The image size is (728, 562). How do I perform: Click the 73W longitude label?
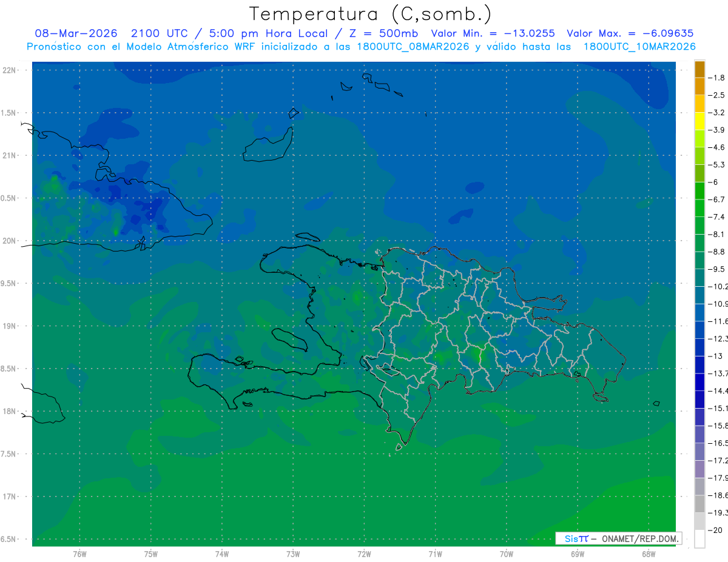pos(293,554)
